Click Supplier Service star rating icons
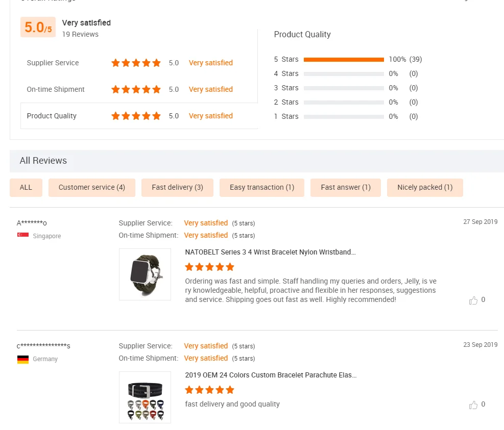 pos(136,63)
